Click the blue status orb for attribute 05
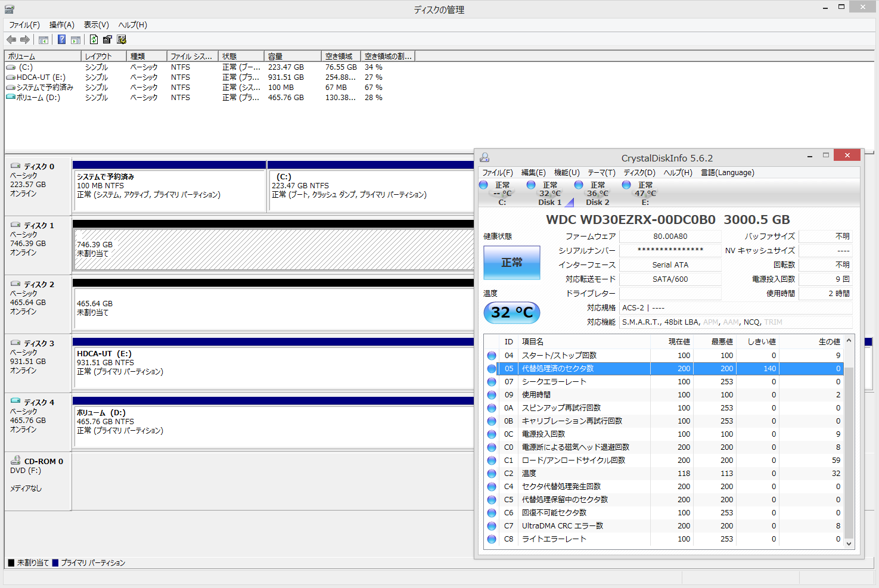The image size is (879, 588). [492, 369]
